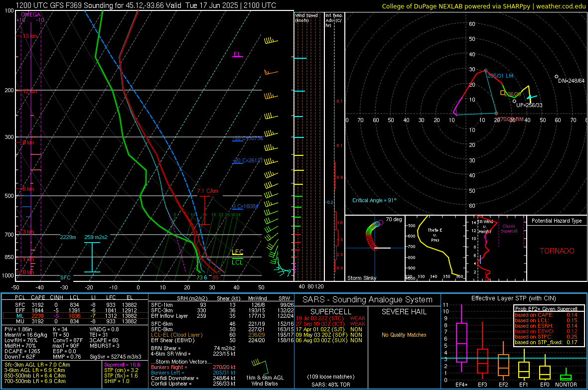Click the 'Effective Layer STP (with CIN)' title

tap(513, 298)
